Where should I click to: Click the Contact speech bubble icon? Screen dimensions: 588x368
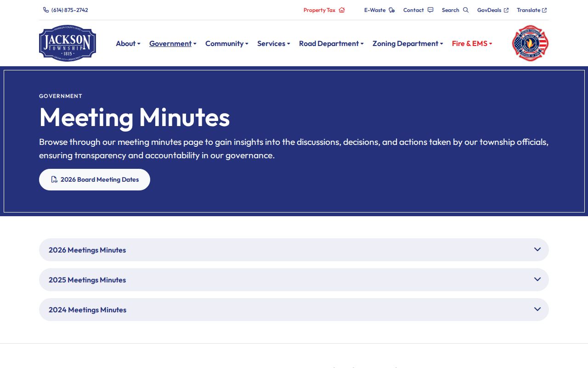(430, 10)
